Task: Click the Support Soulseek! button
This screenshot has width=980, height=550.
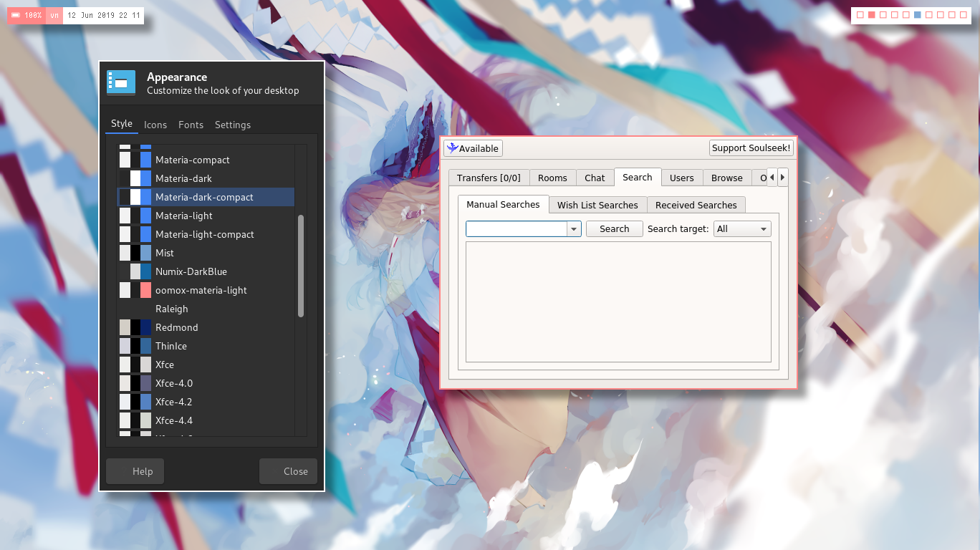Action: (x=751, y=148)
